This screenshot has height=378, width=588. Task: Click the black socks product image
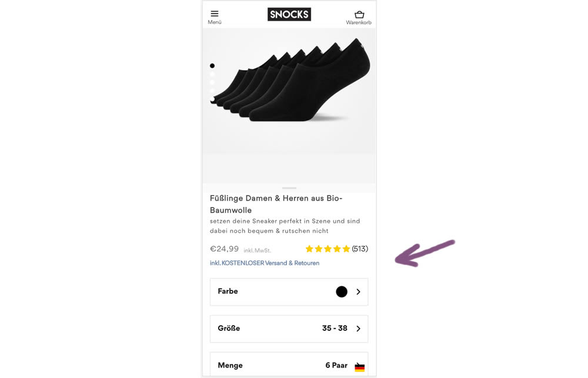click(x=294, y=82)
